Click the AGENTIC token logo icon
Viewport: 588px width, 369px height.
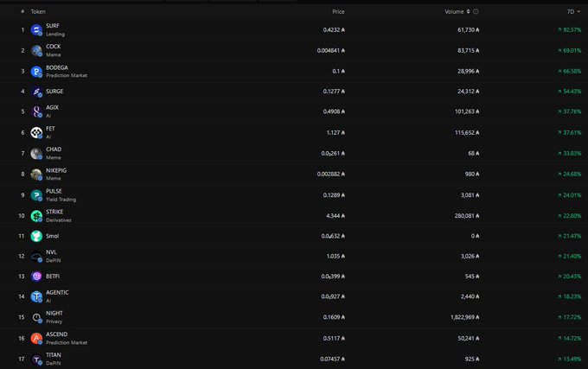click(x=36, y=296)
